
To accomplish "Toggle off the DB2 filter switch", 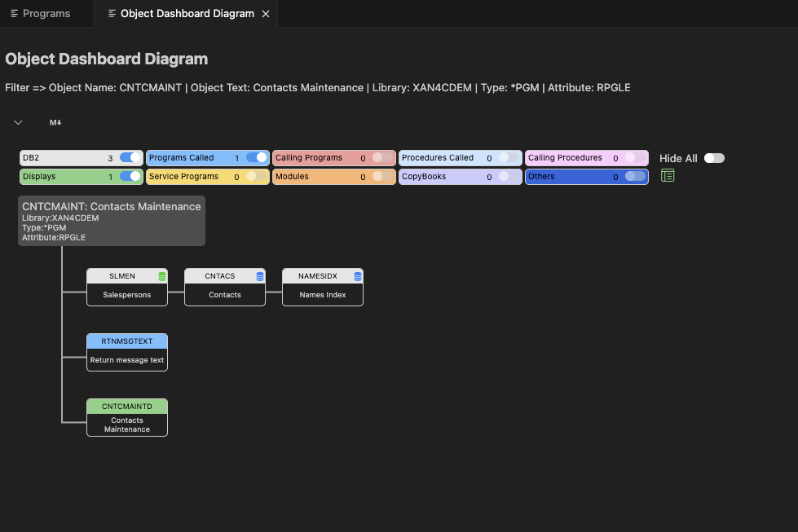I will pos(130,158).
